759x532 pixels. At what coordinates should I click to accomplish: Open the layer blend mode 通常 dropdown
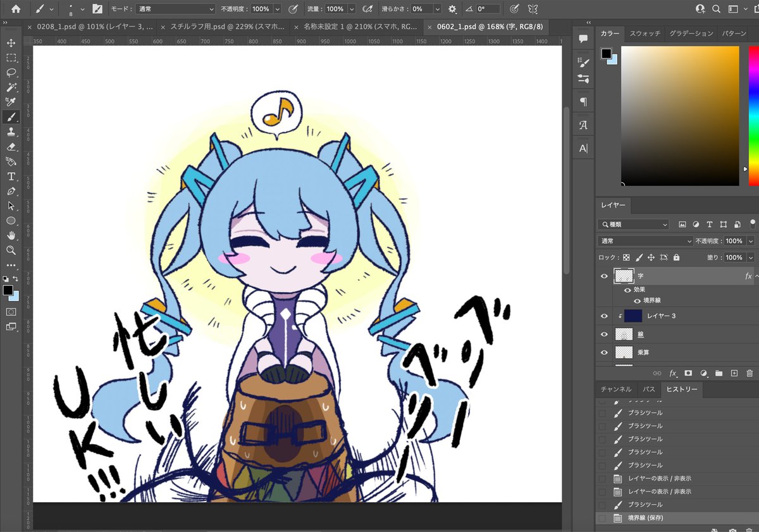[x=645, y=241]
